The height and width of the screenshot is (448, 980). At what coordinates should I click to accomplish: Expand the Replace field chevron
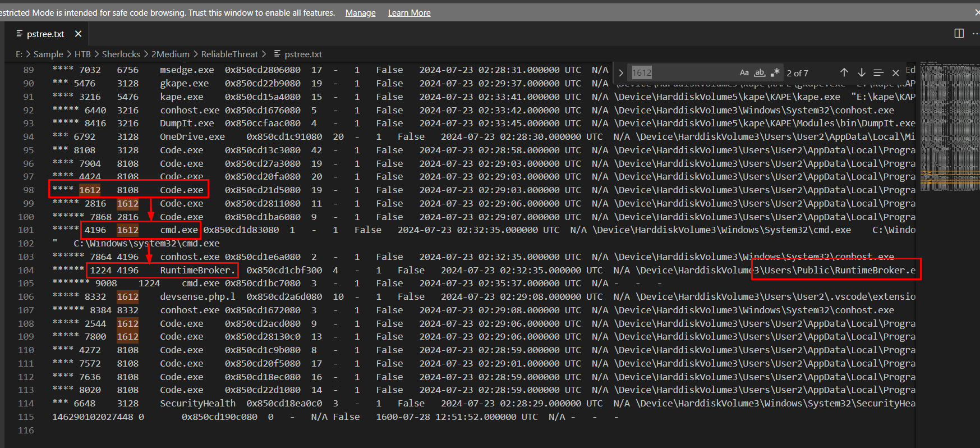621,72
